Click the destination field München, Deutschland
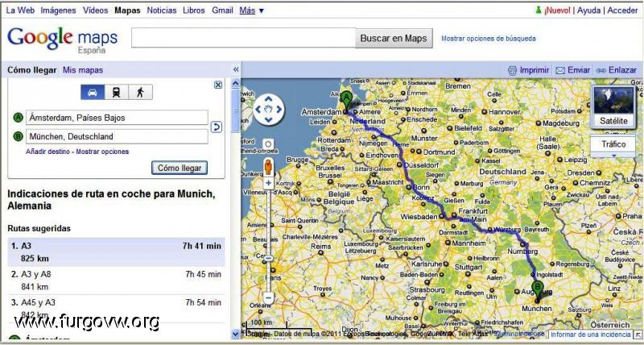This screenshot has height=345, width=644. coord(117,136)
